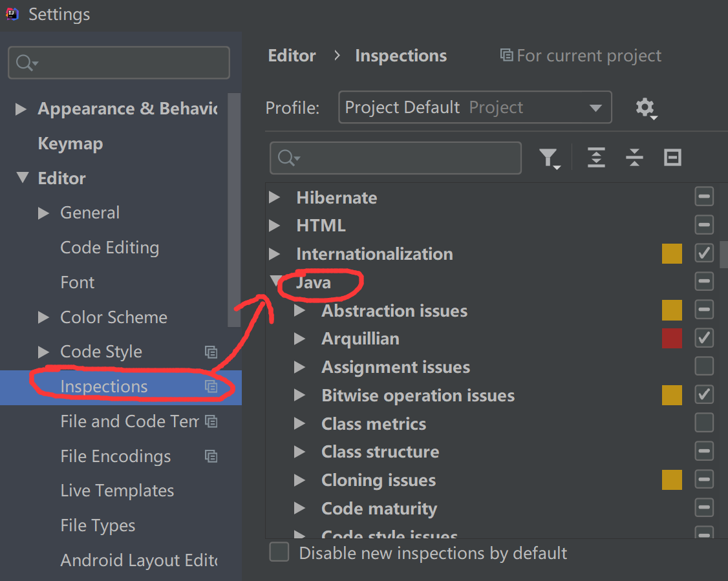Open Android Layout Editor settings
728x581 pixels.
(139, 560)
